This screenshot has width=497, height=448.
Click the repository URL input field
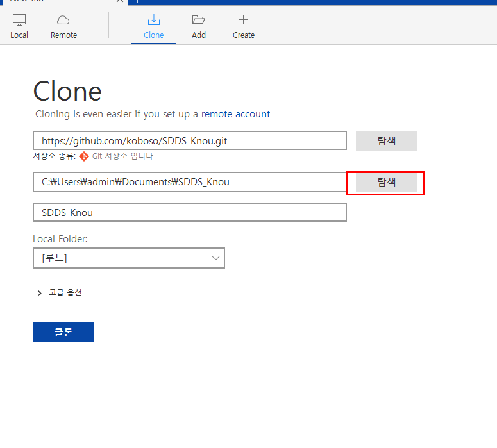coord(190,140)
